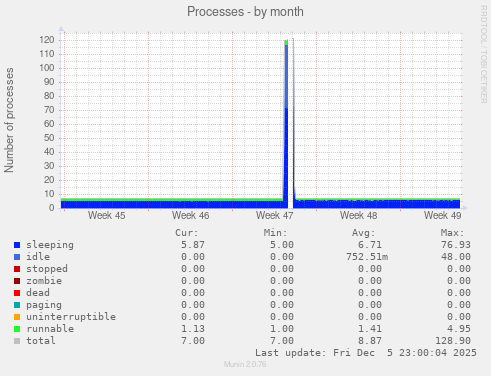Click the 'Min:' column header
This screenshot has height=376, width=491.
275,233
